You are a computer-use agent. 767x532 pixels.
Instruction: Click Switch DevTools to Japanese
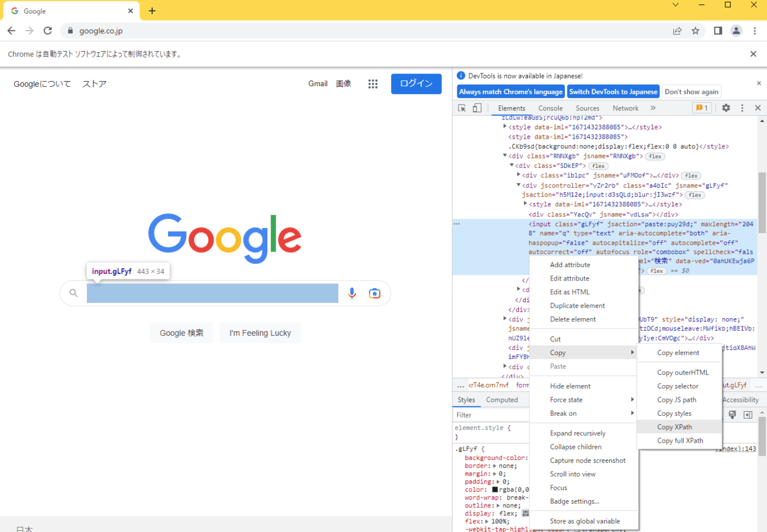coord(613,91)
